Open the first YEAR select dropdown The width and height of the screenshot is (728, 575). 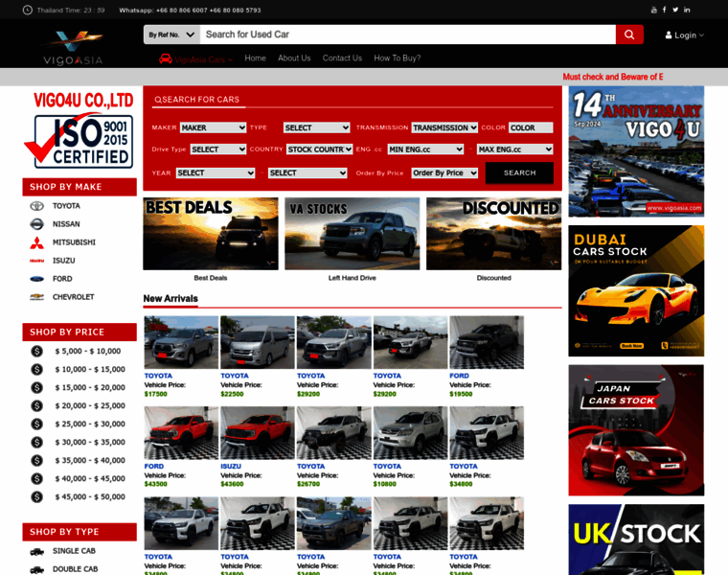[x=216, y=172]
